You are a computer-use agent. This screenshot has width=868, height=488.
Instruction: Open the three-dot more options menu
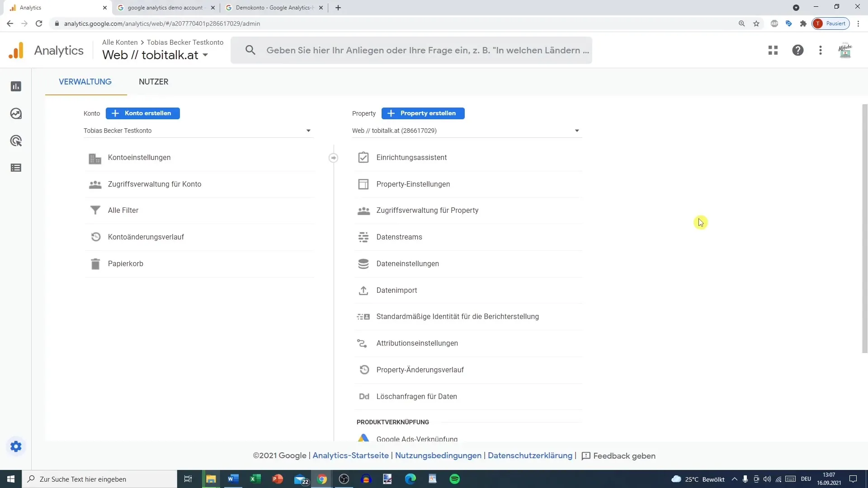click(821, 50)
